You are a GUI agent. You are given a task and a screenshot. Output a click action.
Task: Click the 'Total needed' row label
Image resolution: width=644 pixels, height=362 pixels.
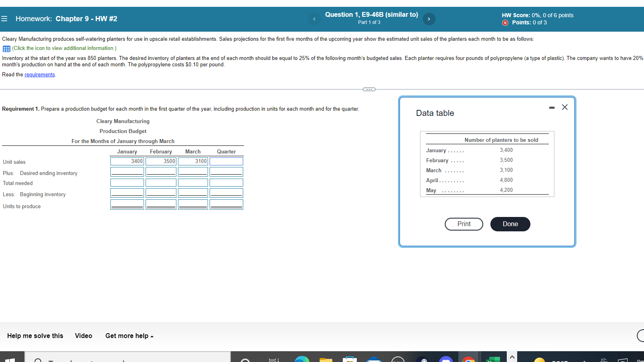18,183
